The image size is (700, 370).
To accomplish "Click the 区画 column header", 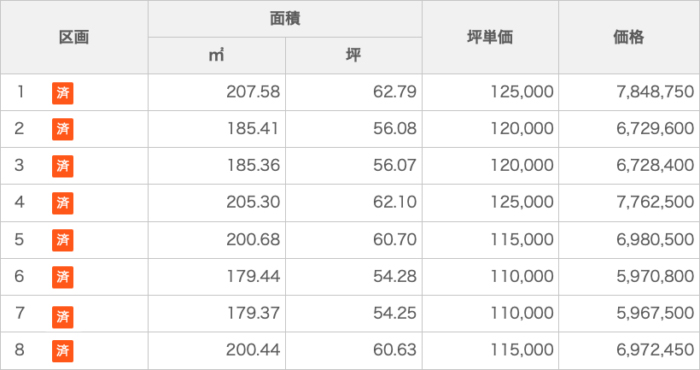I will (74, 37).
